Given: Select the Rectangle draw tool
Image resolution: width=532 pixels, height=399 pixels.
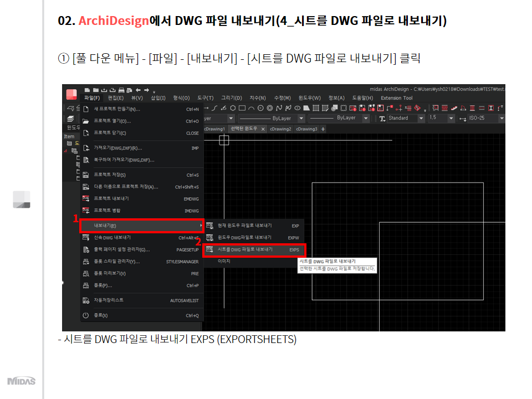Looking at the screenshot, I should click(242, 108).
